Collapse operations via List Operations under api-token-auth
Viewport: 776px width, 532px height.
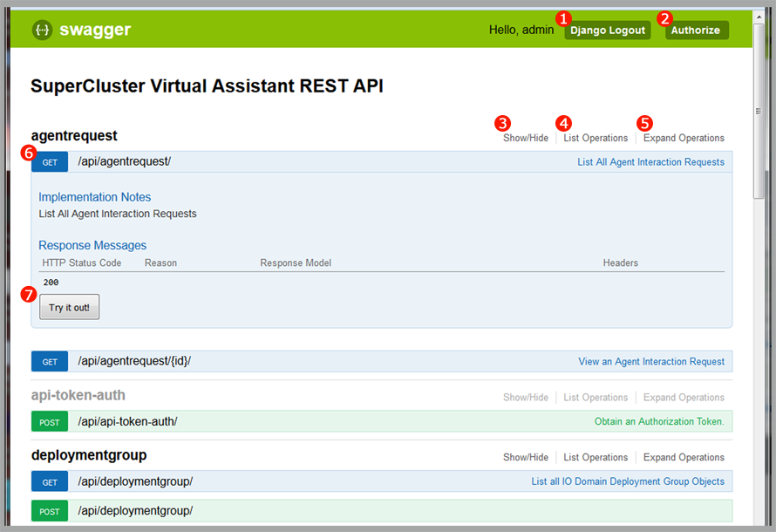coord(596,397)
